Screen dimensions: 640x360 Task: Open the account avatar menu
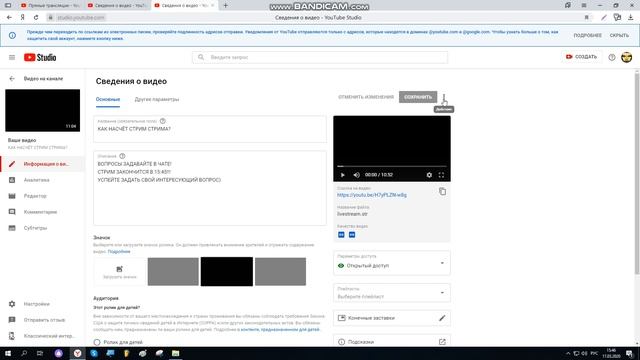[627, 57]
